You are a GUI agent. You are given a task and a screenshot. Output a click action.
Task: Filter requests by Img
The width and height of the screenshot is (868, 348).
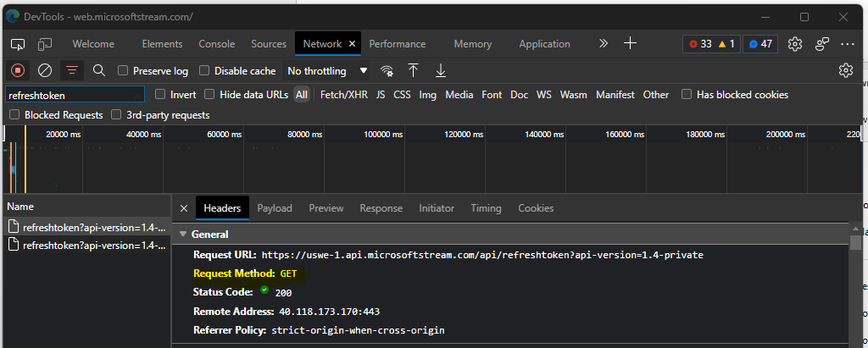(428, 95)
